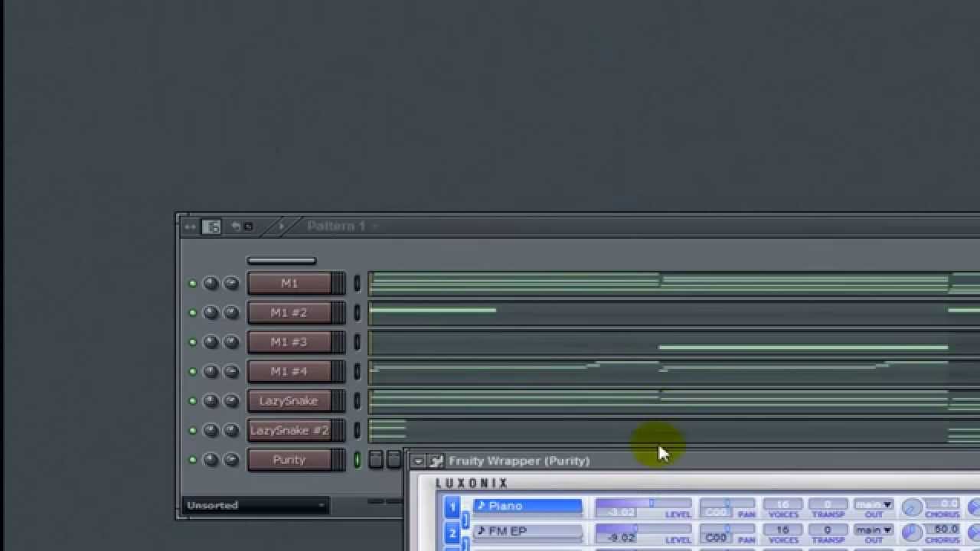The width and height of the screenshot is (980, 551).
Task: Click the Fruity Wrapper (Purity) title bar
Action: (693, 461)
